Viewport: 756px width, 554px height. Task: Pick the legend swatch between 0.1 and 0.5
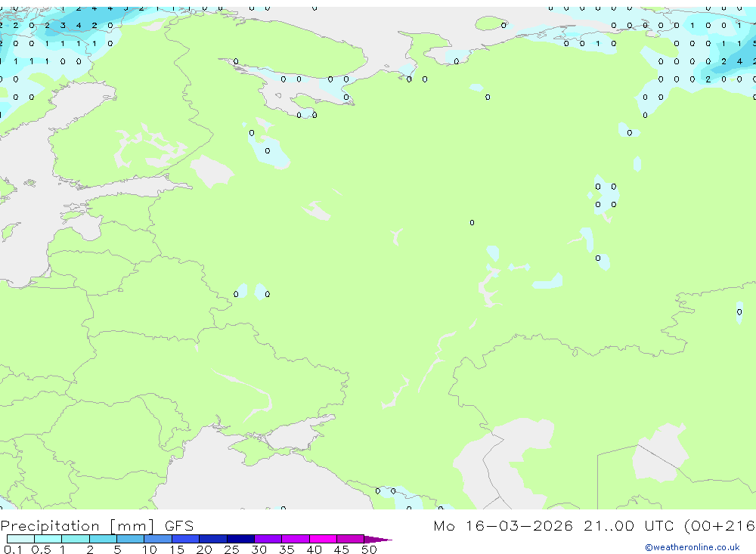(20, 539)
